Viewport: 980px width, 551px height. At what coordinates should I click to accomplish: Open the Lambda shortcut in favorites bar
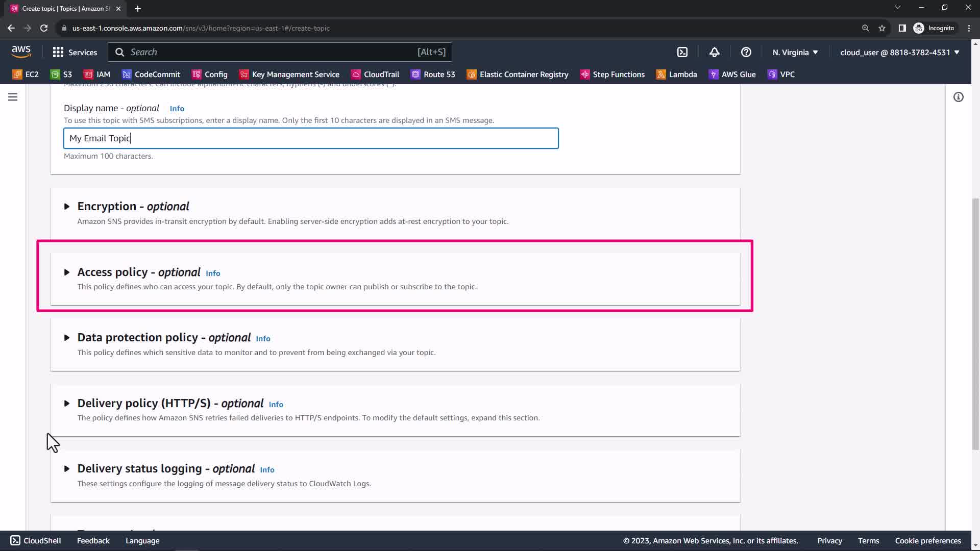(676, 74)
